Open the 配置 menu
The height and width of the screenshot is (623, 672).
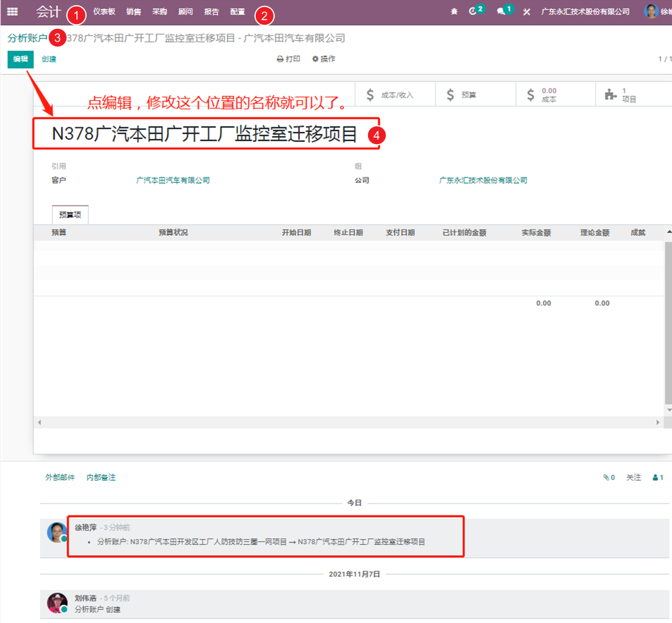click(238, 12)
